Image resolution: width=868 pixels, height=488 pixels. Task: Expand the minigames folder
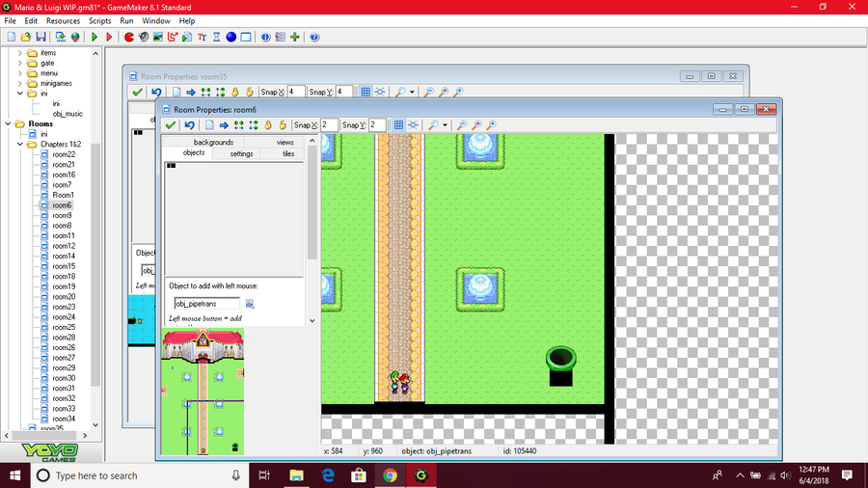coord(20,84)
